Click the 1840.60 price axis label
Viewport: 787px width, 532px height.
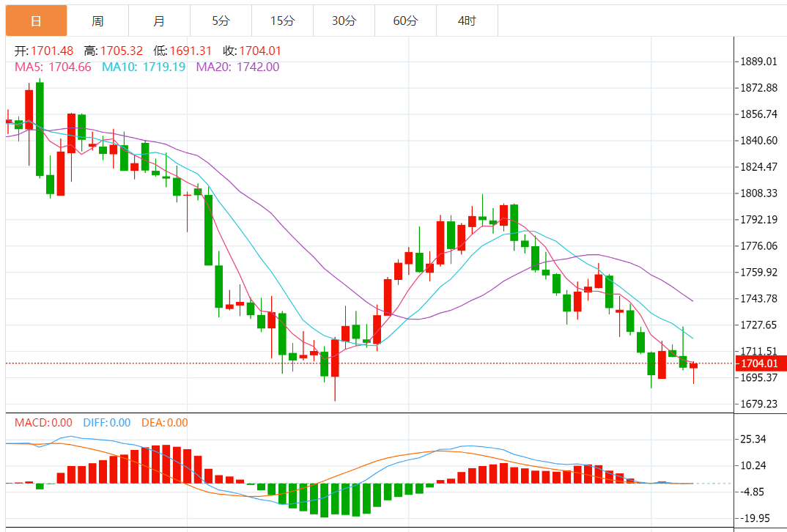(759, 141)
